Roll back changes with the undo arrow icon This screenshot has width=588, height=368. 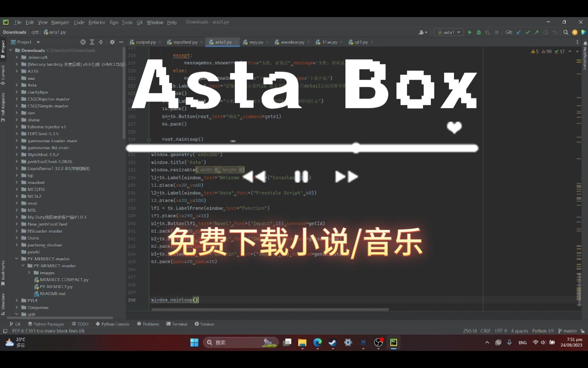click(555, 32)
